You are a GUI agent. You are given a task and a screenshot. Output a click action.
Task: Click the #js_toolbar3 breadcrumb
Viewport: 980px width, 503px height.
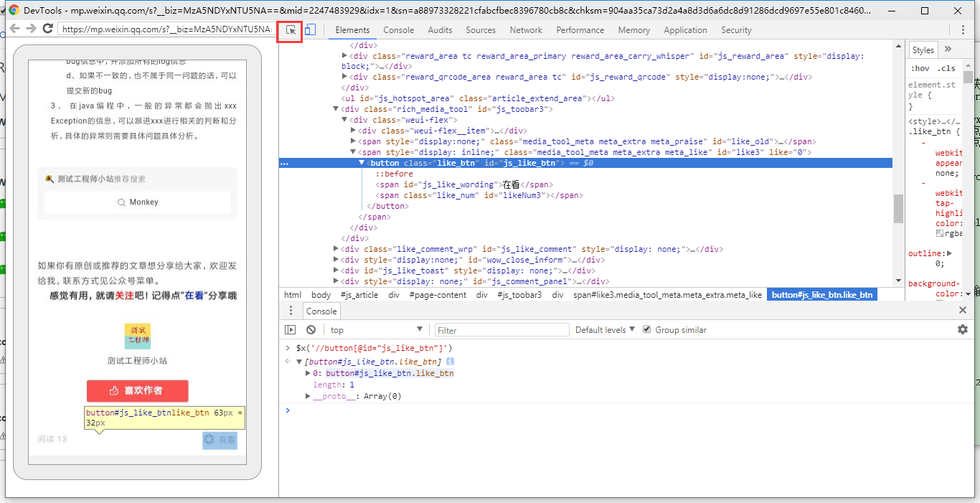[519, 295]
